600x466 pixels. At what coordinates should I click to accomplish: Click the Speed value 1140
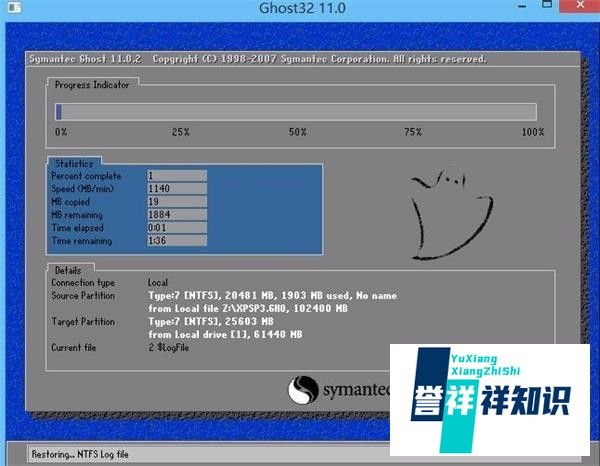177,189
